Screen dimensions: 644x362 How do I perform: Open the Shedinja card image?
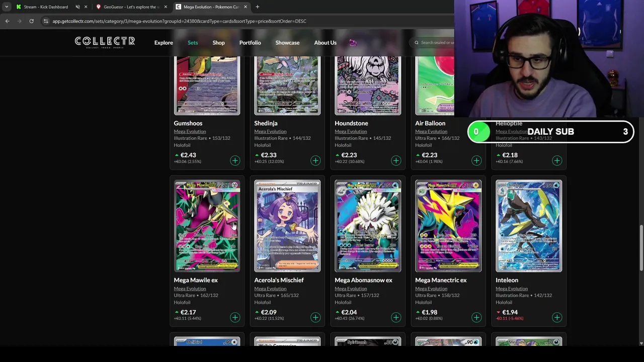pyautogui.click(x=287, y=85)
